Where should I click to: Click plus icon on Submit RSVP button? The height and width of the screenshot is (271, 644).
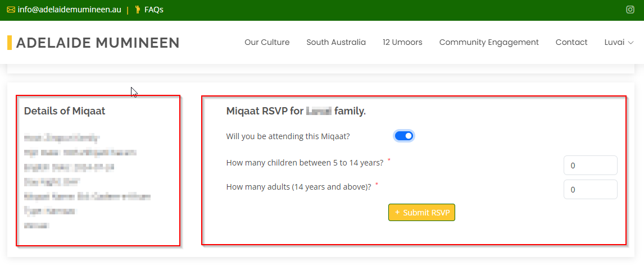397,213
